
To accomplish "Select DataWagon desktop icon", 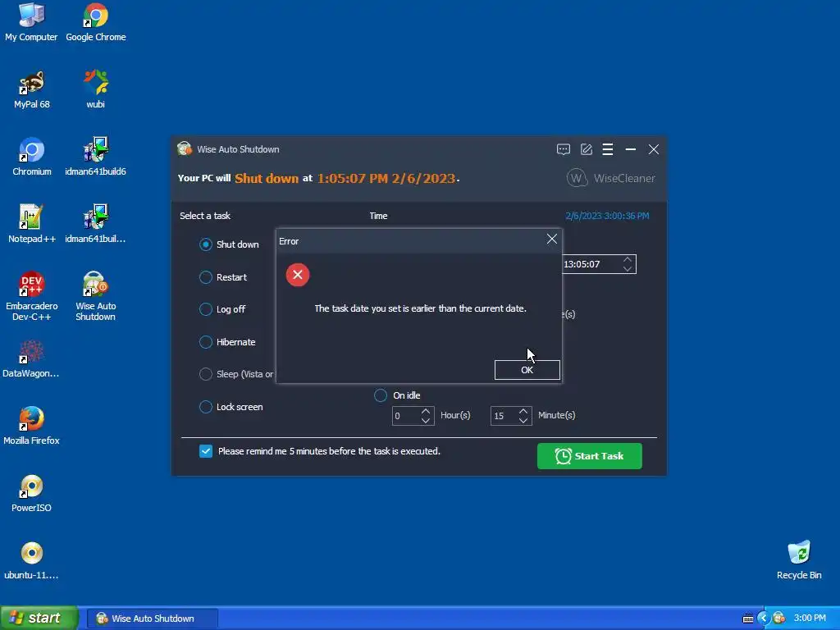I will click(31, 359).
